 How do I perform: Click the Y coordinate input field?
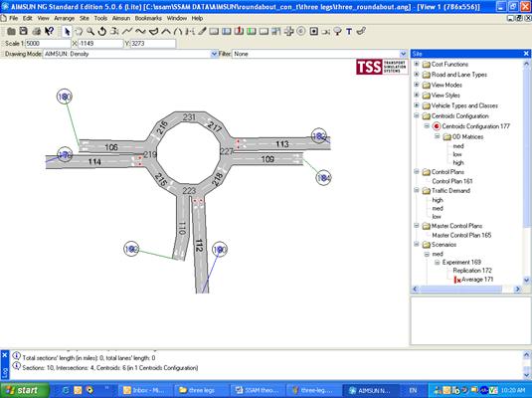[x=153, y=44]
